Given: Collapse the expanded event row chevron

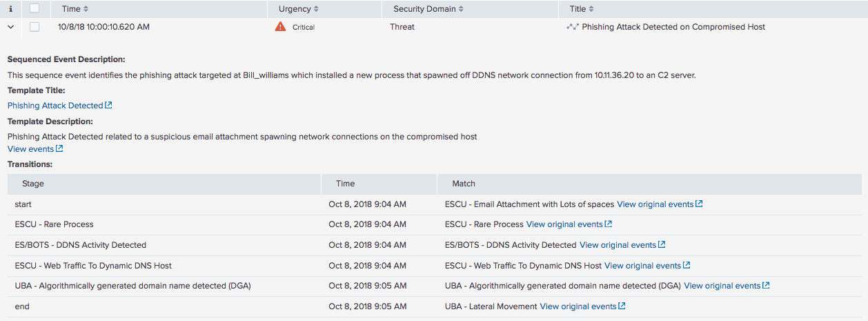Looking at the screenshot, I should coord(10,27).
